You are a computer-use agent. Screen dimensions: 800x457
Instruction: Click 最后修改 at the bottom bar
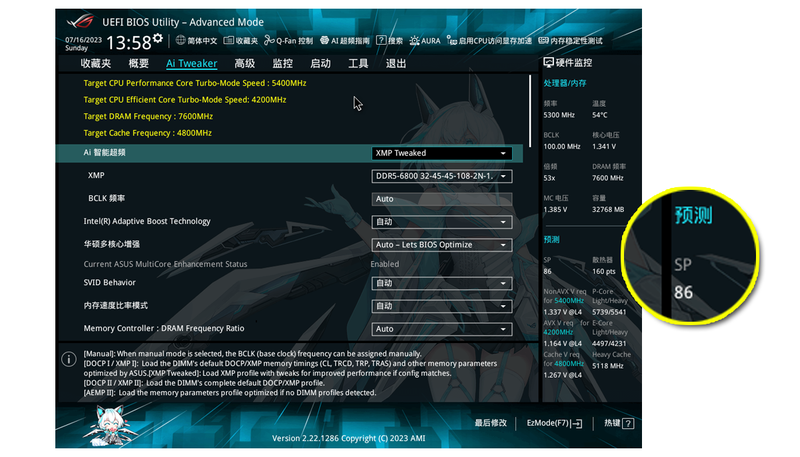(491, 423)
